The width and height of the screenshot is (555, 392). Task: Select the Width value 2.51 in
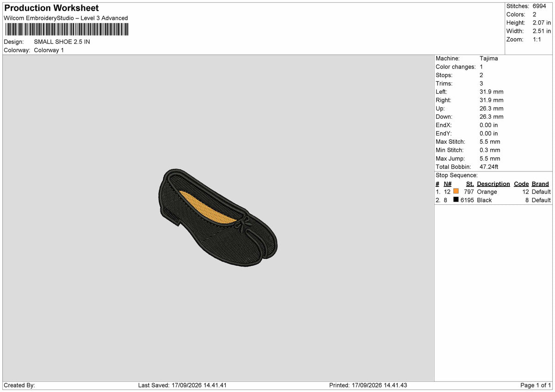pyautogui.click(x=542, y=31)
